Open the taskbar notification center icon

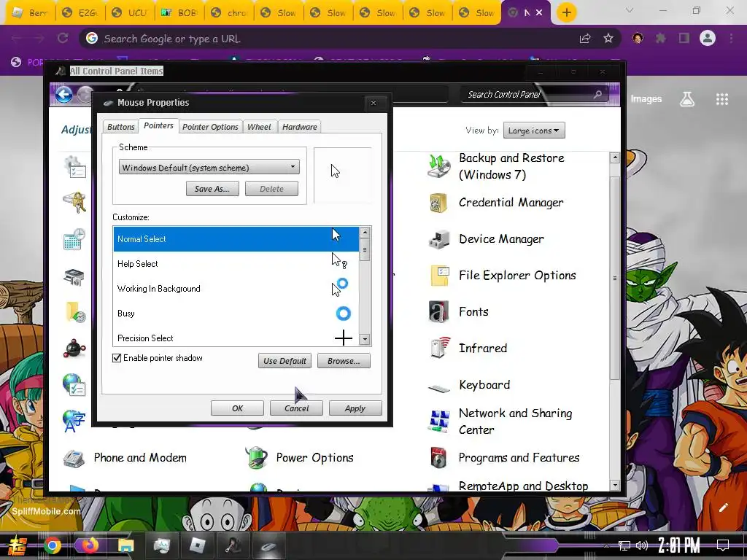point(723,545)
